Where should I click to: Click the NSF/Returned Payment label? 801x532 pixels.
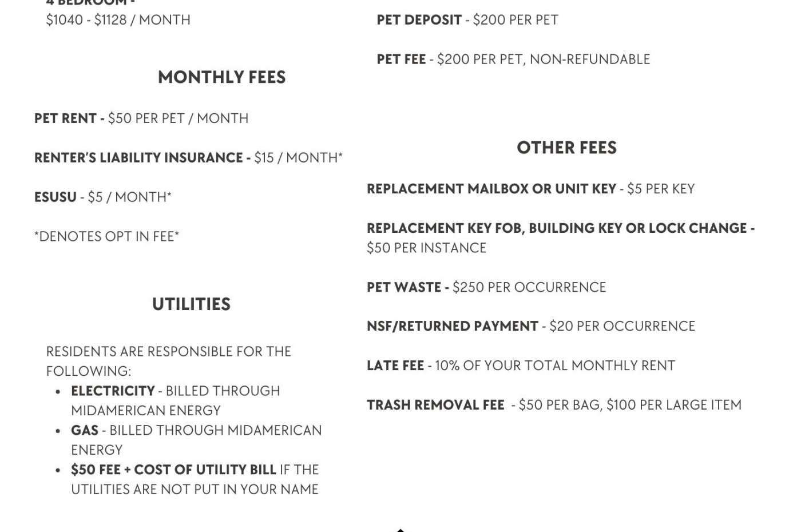pyautogui.click(x=452, y=327)
